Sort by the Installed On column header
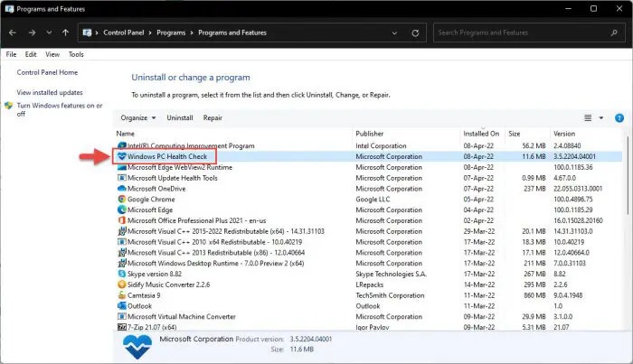633x364 pixels. point(481,134)
